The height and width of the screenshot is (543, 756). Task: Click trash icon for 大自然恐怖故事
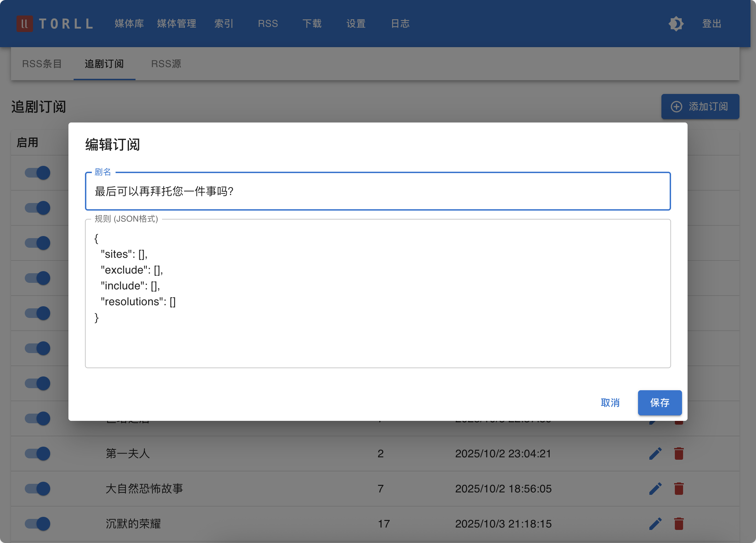pyautogui.click(x=679, y=489)
